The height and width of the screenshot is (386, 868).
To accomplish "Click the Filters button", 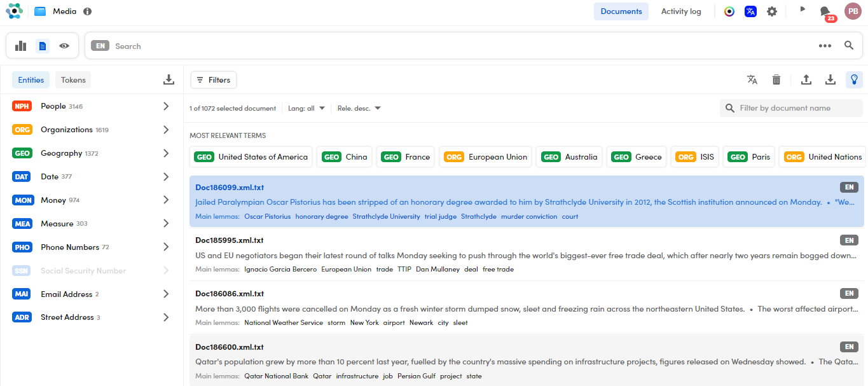I will [x=214, y=80].
